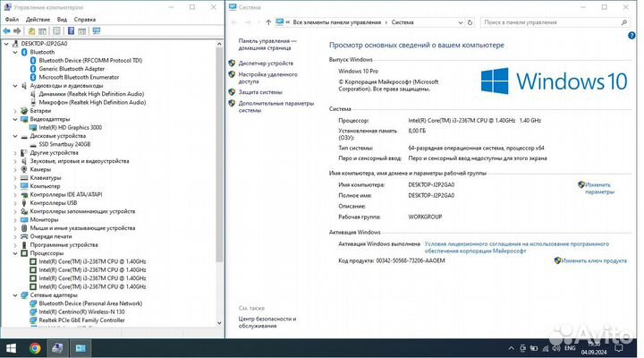Select Bluetooth Device (RFCOMM Protocol TDI)
The width and height of the screenshot is (644, 358).
point(90,61)
